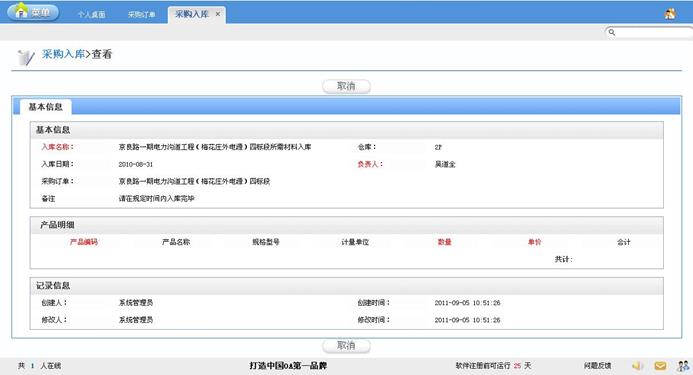Click the 产品名称 column header

pyautogui.click(x=176, y=242)
